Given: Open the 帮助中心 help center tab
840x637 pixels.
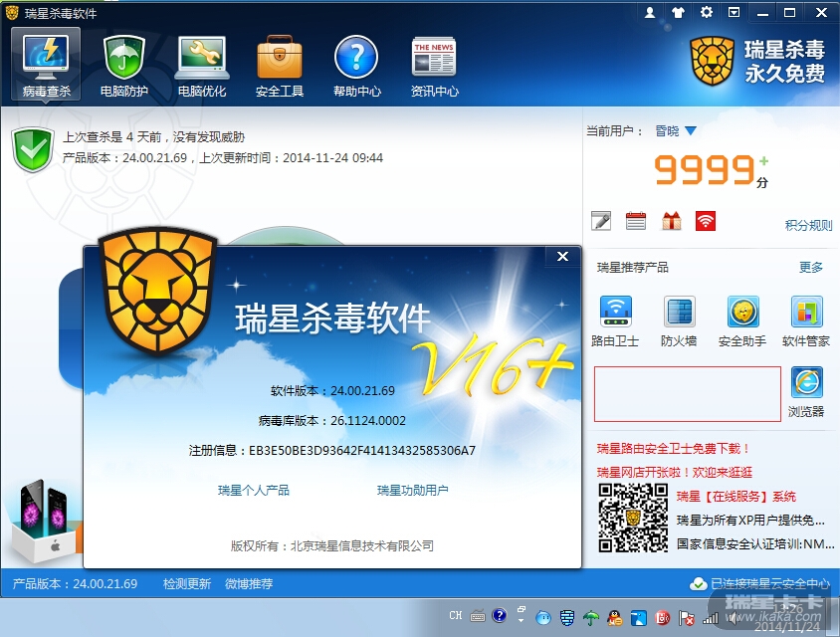Looking at the screenshot, I should [356, 66].
